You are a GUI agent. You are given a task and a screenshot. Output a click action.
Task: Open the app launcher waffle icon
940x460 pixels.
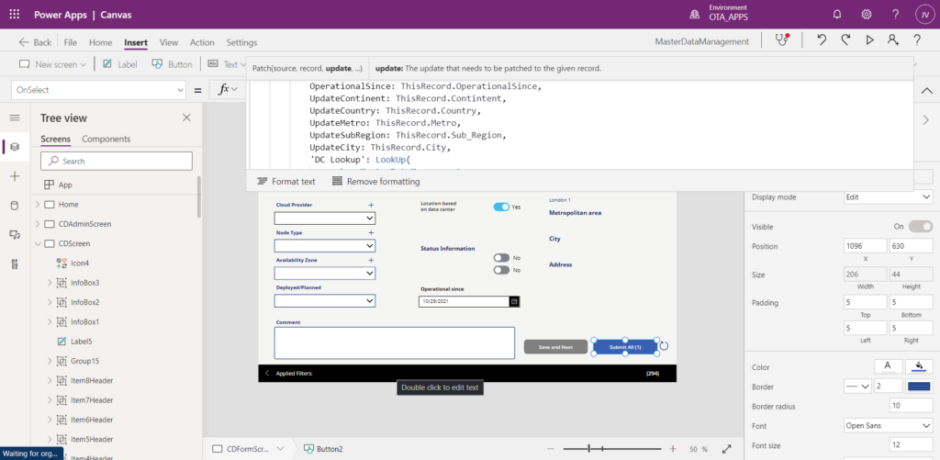pos(14,14)
